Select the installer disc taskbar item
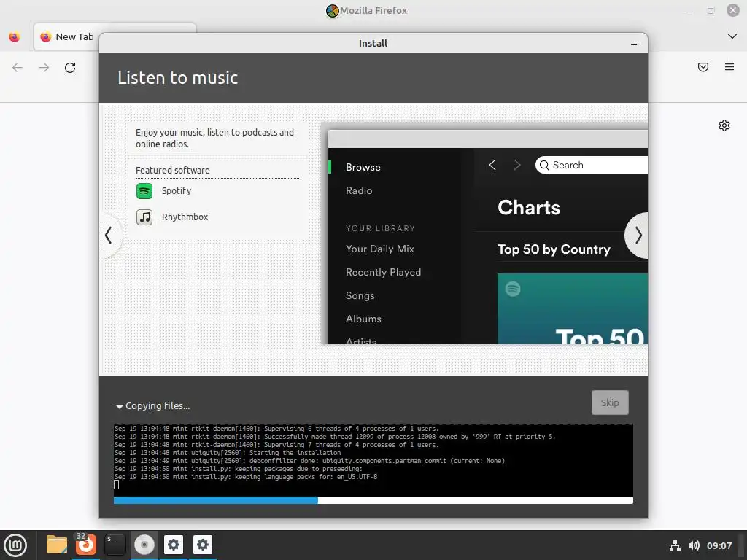 (x=144, y=544)
